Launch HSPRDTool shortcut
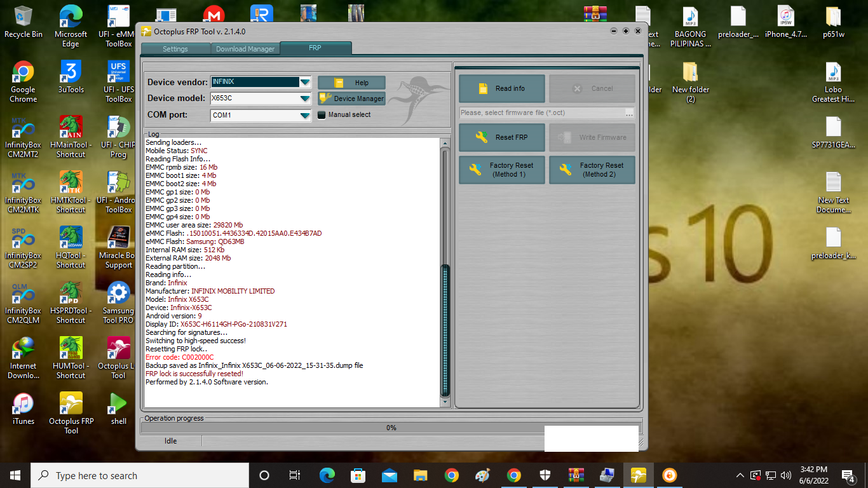 [71, 302]
